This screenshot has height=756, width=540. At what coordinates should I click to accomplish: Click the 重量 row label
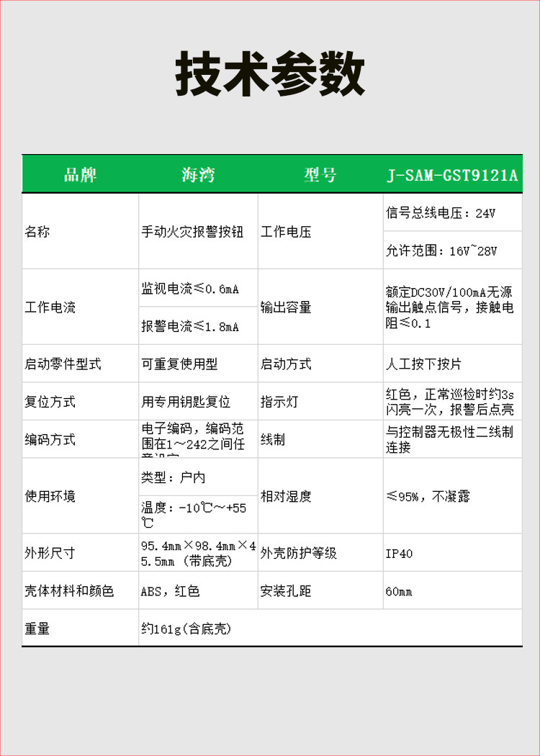pyautogui.click(x=80, y=628)
